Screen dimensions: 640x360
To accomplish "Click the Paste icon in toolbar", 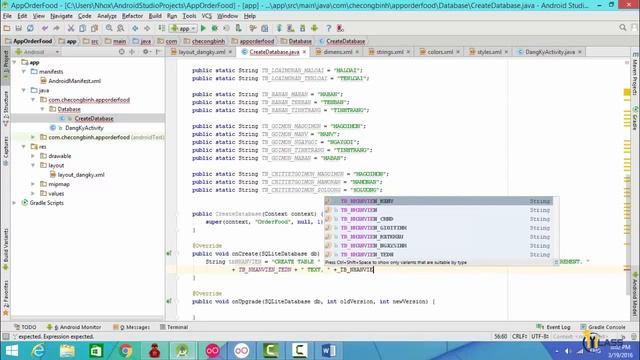I will [94, 28].
